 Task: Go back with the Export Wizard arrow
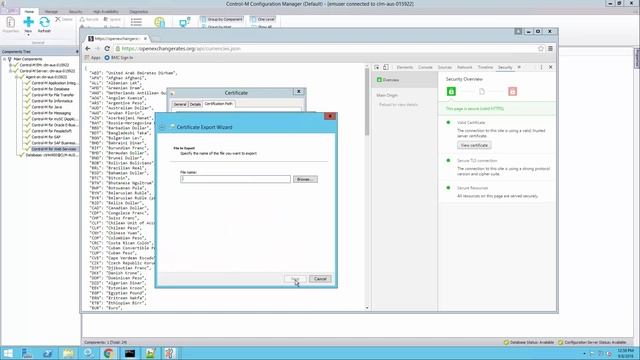pyautogui.click(x=162, y=127)
